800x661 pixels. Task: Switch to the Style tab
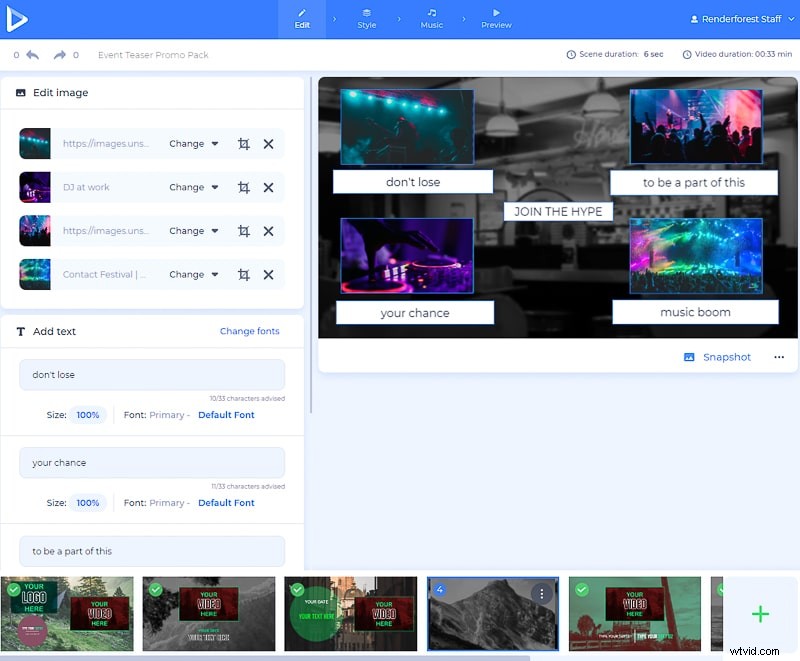[367, 17]
